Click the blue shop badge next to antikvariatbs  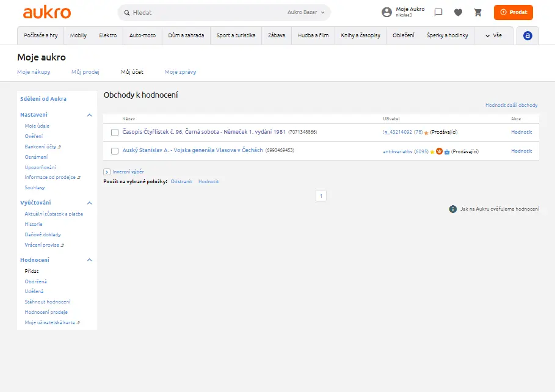pos(447,152)
